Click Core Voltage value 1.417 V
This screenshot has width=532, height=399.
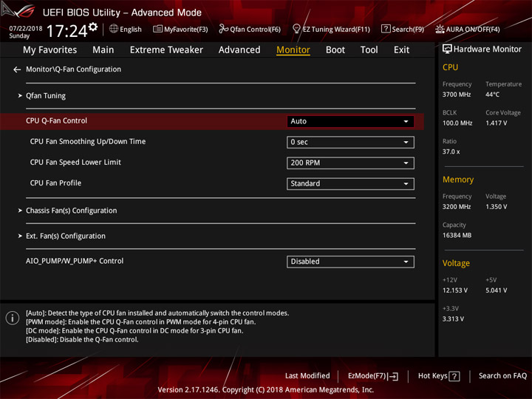coord(496,123)
